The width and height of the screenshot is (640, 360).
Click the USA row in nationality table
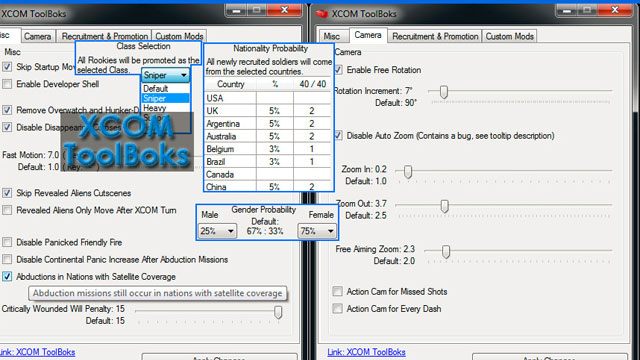click(x=268, y=98)
